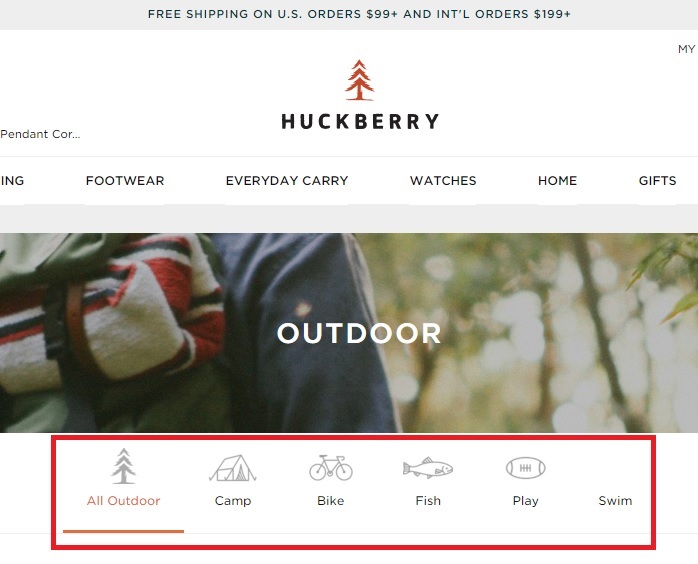Switch to the Play tab label
Screen dimensions: 698x564
coord(526,501)
